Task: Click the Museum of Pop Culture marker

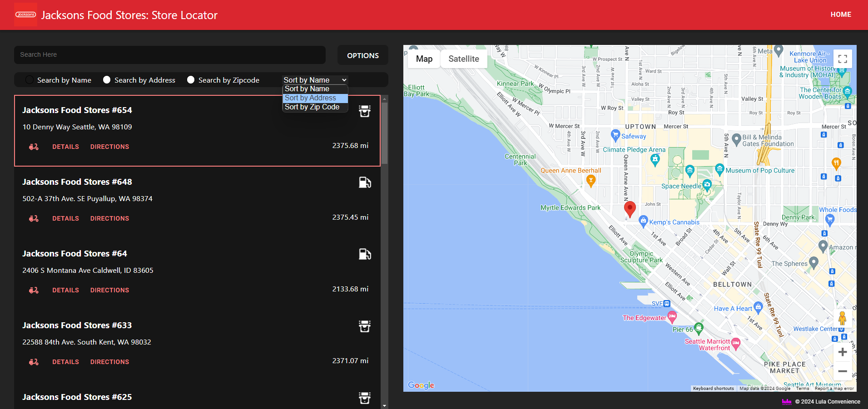Action: click(719, 169)
